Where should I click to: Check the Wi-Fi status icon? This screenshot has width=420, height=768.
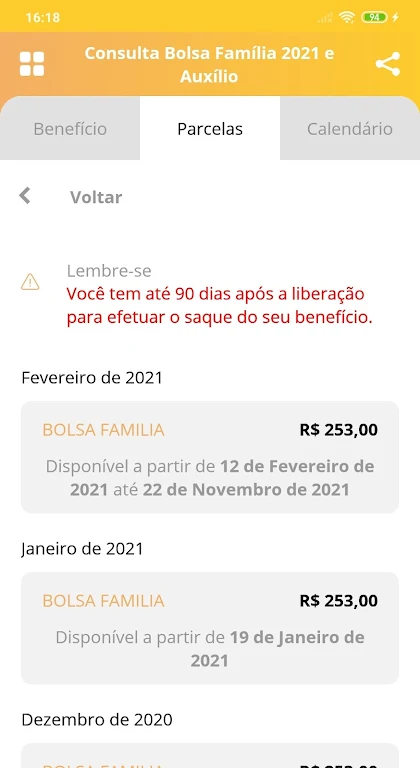347,18
